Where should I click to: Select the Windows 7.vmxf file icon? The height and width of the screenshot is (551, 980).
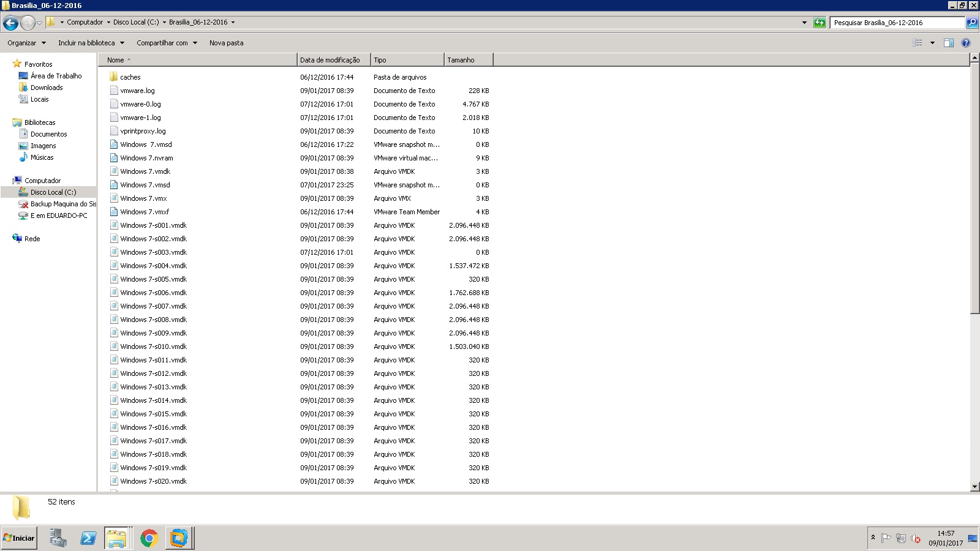(x=114, y=212)
